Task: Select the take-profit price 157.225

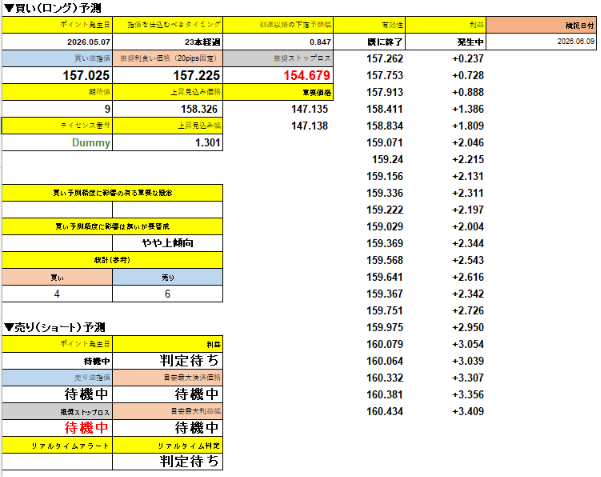Action: [x=167, y=75]
